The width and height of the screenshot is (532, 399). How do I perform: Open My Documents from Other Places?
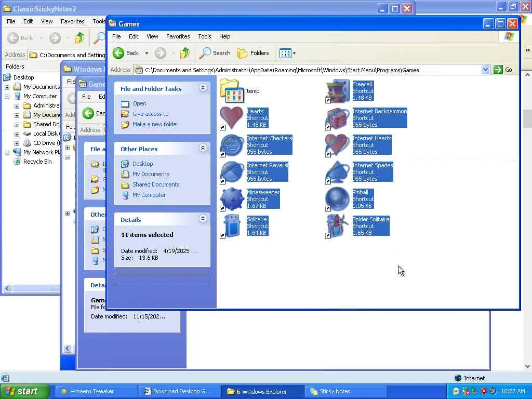tap(151, 174)
